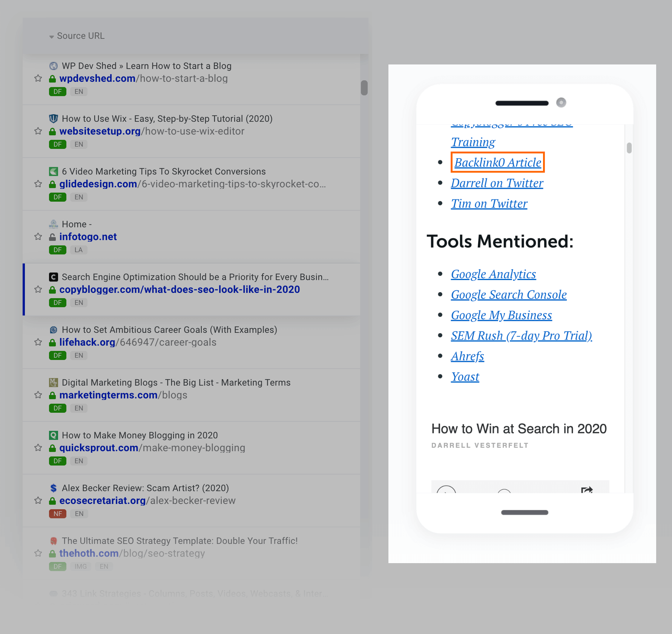Viewport: 672px width, 634px height.
Task: Click the lock icon beside ecosecretariat.org
Action: 53,501
